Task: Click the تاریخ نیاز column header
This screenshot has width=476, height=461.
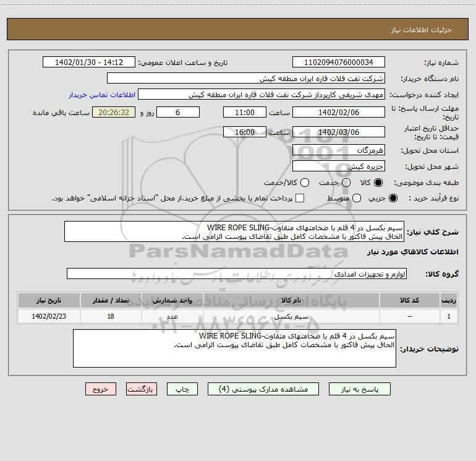Action: pyautogui.click(x=49, y=301)
